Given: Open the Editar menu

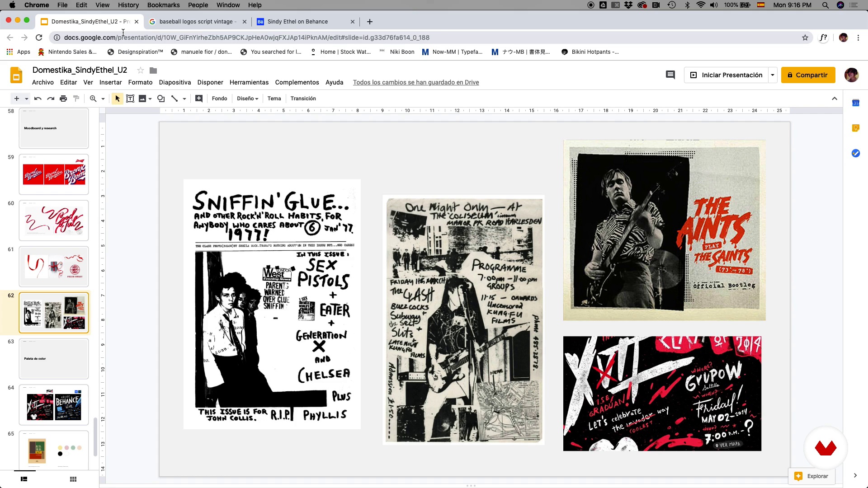Looking at the screenshot, I should pyautogui.click(x=68, y=82).
